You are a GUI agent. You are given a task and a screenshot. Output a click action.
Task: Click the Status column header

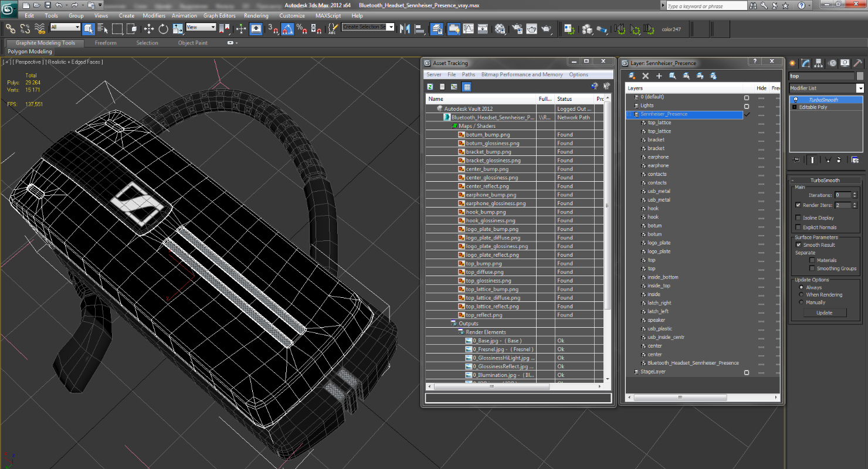(x=575, y=99)
